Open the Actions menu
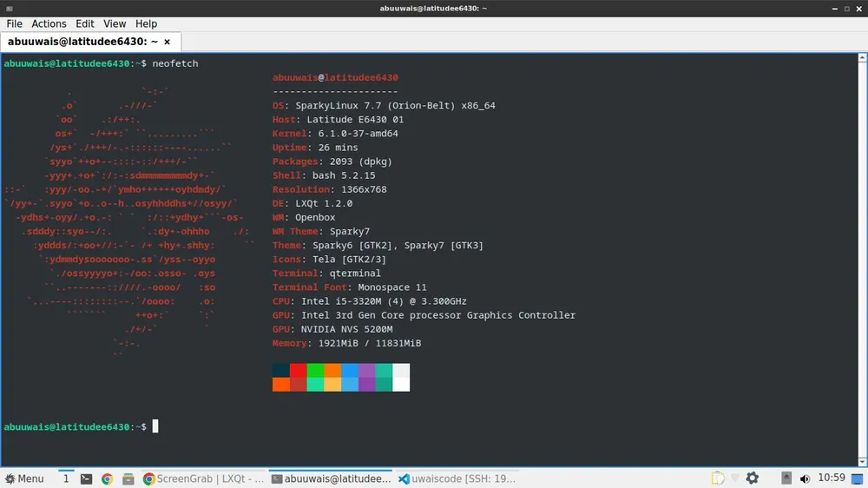The image size is (868, 488). [49, 23]
